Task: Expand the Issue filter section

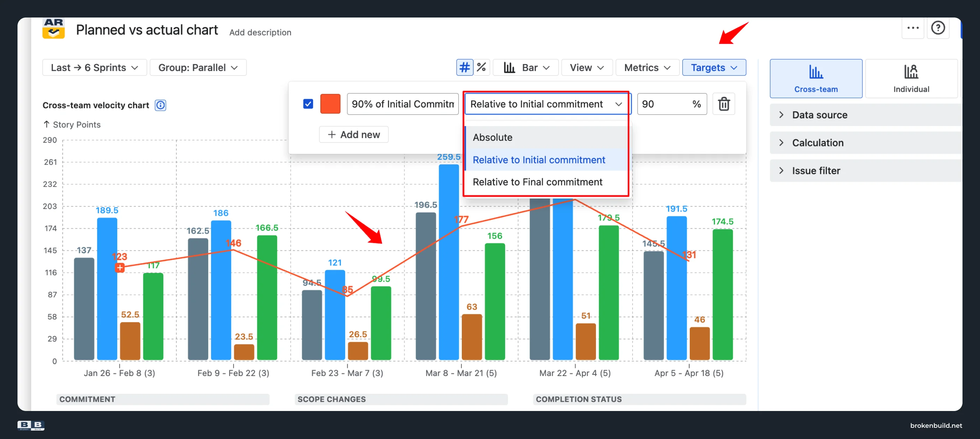Action: (866, 170)
